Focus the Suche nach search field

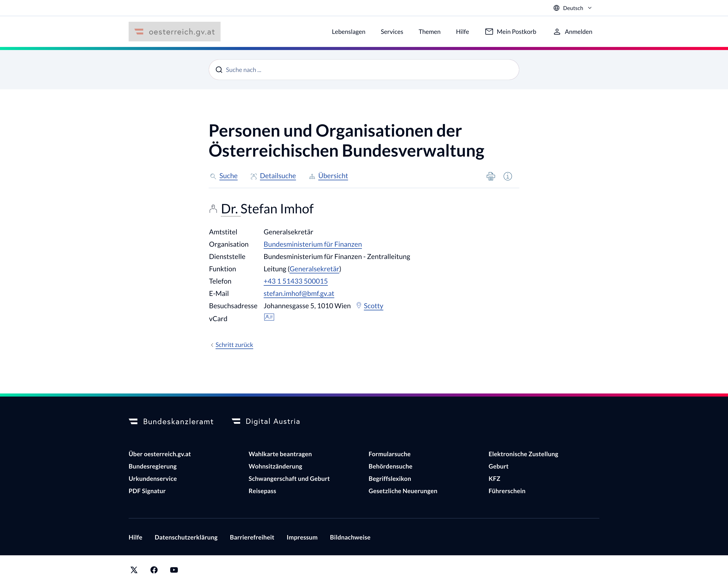pyautogui.click(x=364, y=70)
